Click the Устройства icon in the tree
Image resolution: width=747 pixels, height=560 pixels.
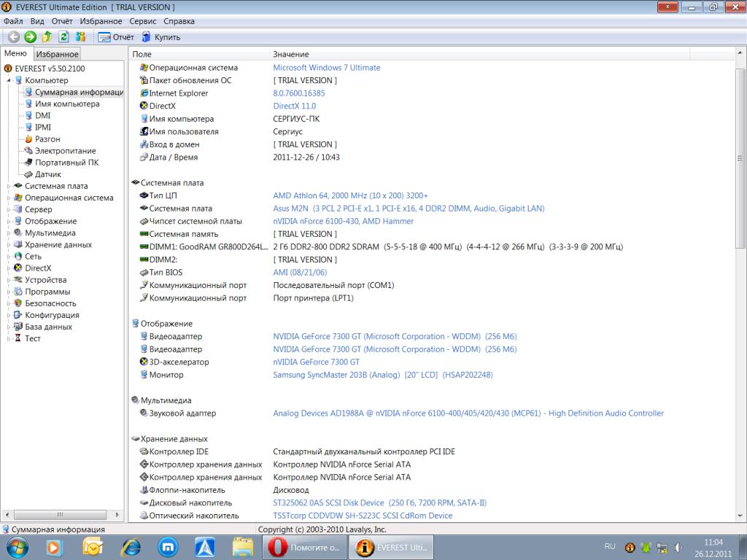coord(18,280)
